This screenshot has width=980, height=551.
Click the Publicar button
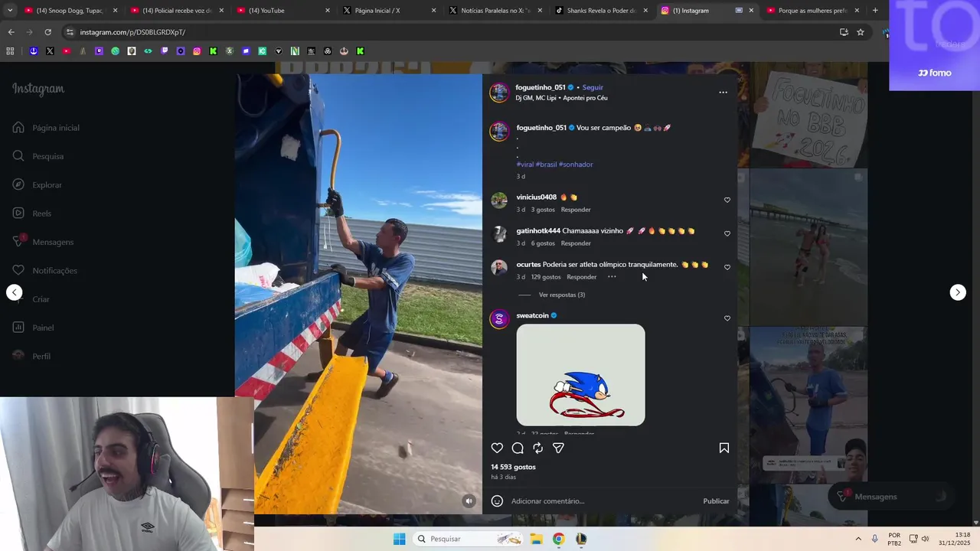click(716, 501)
